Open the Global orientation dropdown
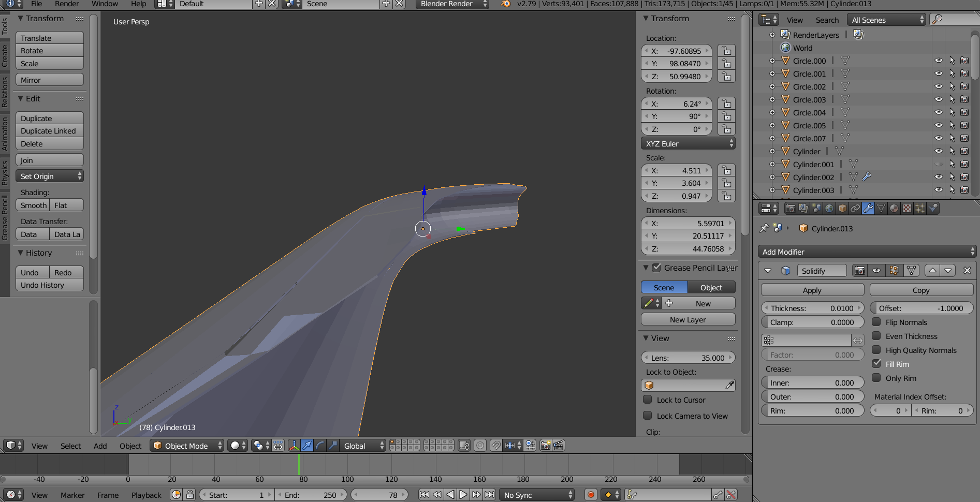The image size is (980, 502). coord(363,446)
